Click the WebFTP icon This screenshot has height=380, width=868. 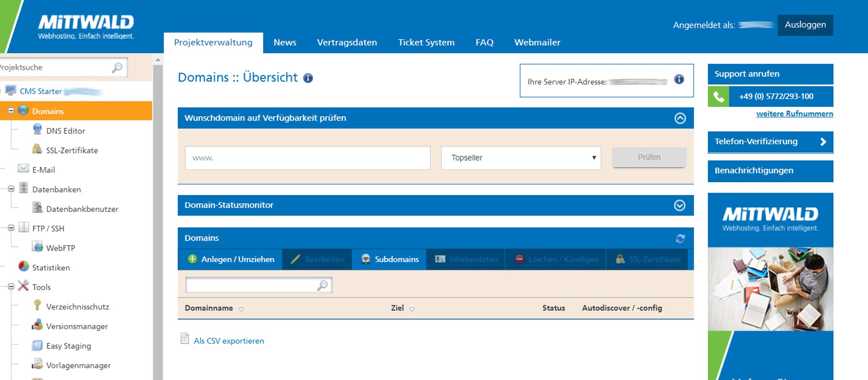pyautogui.click(x=38, y=247)
